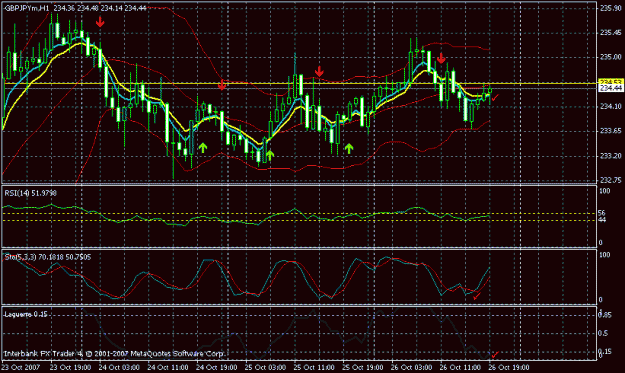Image resolution: width=625 pixels, height=373 pixels.
Task: Click the 234.10 price axis label
Action: click(610, 106)
